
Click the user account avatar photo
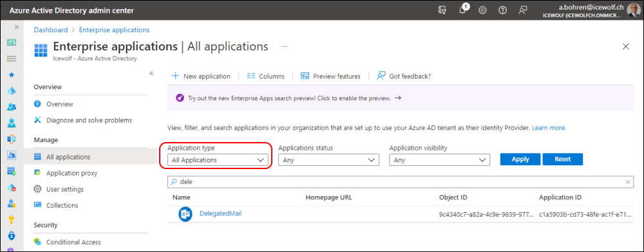click(x=633, y=10)
